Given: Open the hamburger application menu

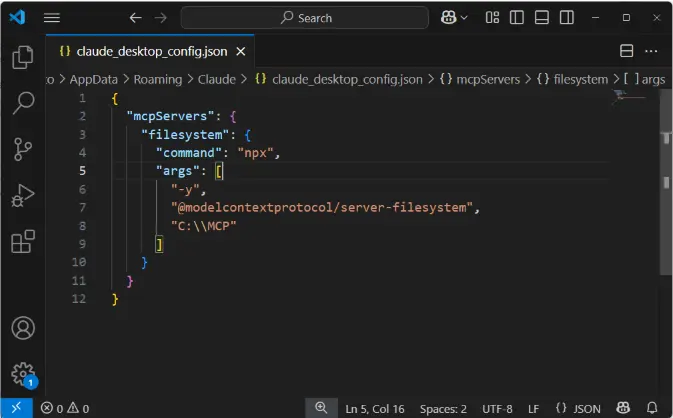Looking at the screenshot, I should [52, 18].
